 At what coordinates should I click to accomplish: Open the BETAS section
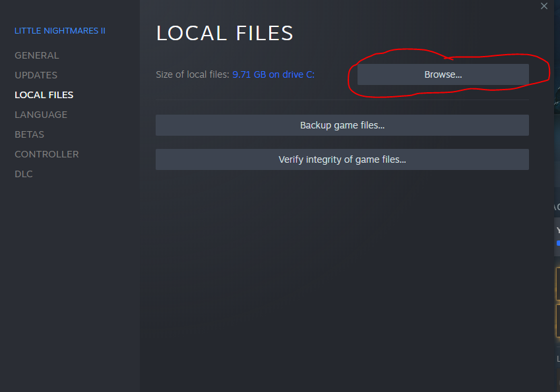[30, 134]
